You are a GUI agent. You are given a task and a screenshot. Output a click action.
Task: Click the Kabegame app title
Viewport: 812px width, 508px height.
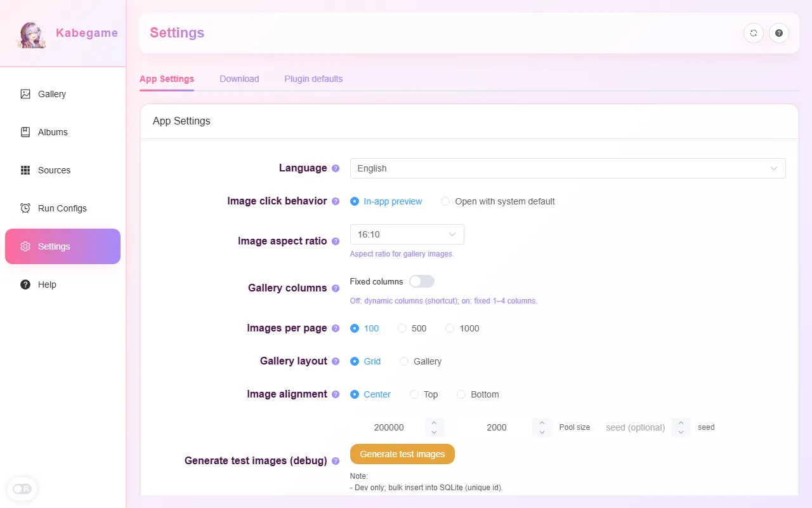(87, 33)
